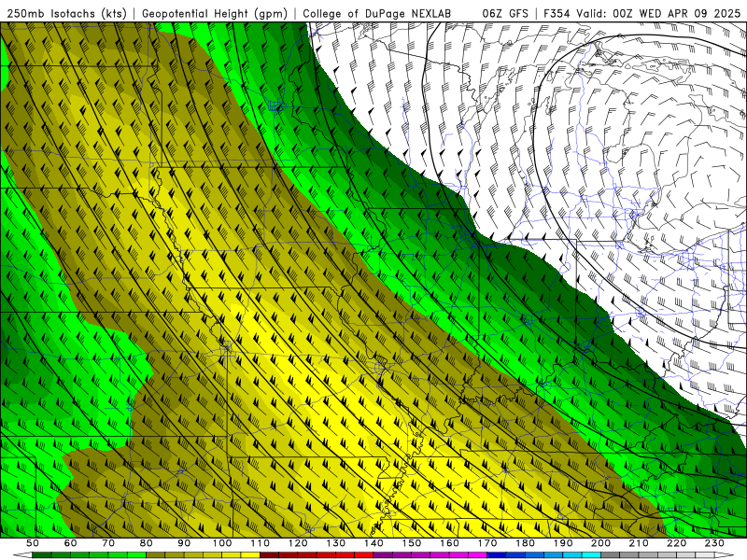The width and height of the screenshot is (747, 560).
Task: Click the "140" value on the color scale
Action: (x=373, y=543)
